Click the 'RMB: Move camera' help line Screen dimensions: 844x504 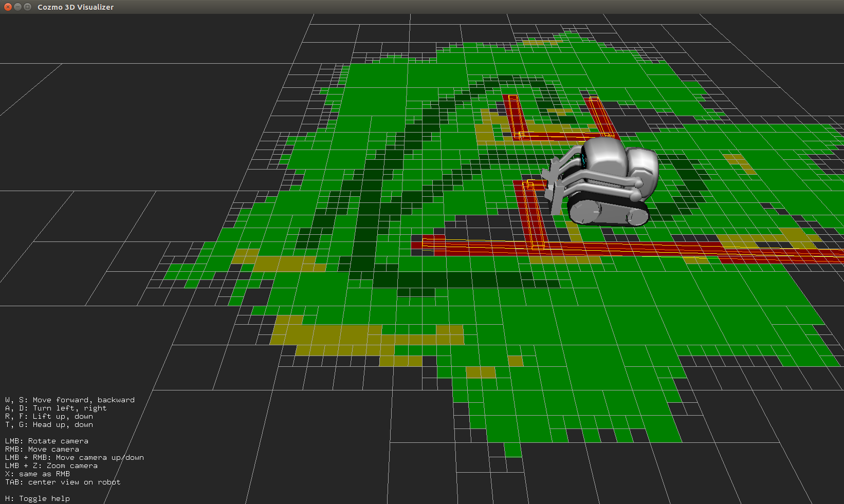point(42,449)
